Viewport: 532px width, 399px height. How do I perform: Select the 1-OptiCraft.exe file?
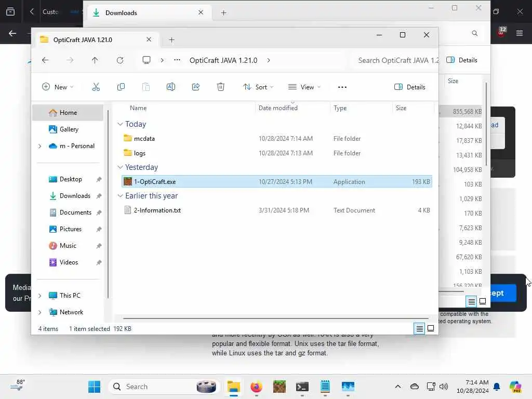(277, 181)
